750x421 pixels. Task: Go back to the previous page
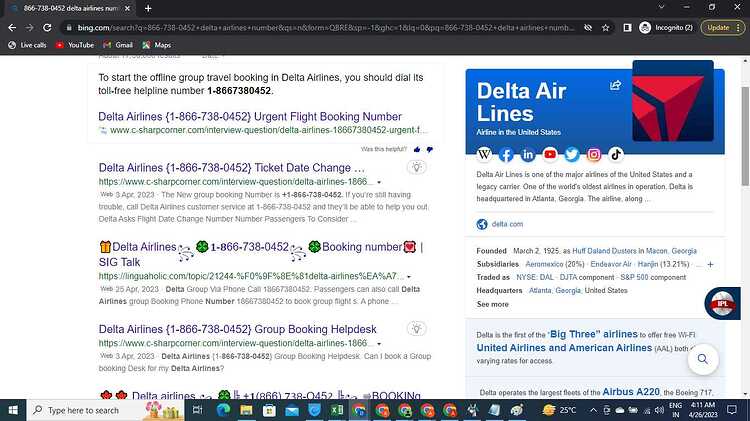[12, 28]
